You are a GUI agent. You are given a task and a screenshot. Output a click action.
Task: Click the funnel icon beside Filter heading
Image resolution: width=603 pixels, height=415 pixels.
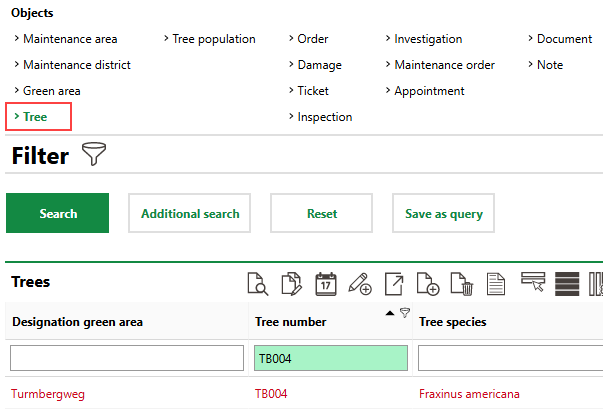coord(95,155)
